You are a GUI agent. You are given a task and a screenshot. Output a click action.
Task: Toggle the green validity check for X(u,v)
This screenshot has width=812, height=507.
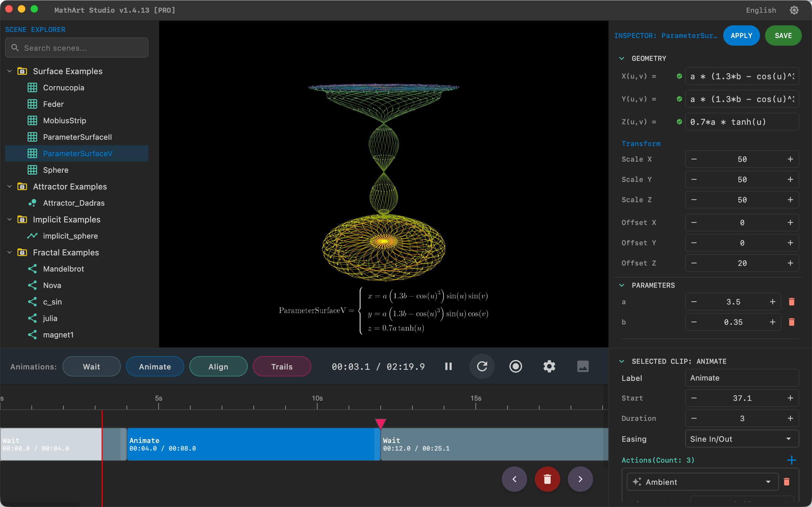[x=680, y=76]
